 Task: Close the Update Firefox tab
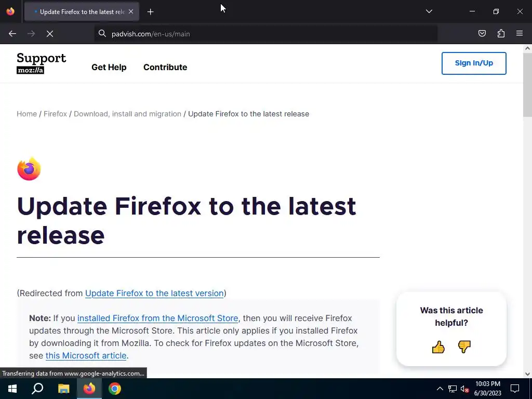coord(131,11)
